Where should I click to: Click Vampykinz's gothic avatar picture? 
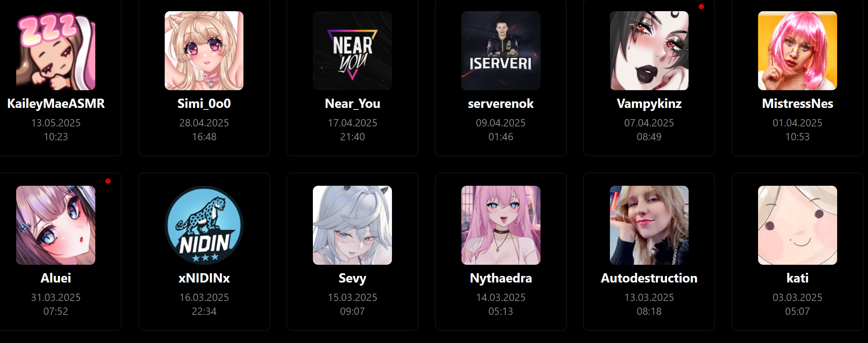coord(649,50)
